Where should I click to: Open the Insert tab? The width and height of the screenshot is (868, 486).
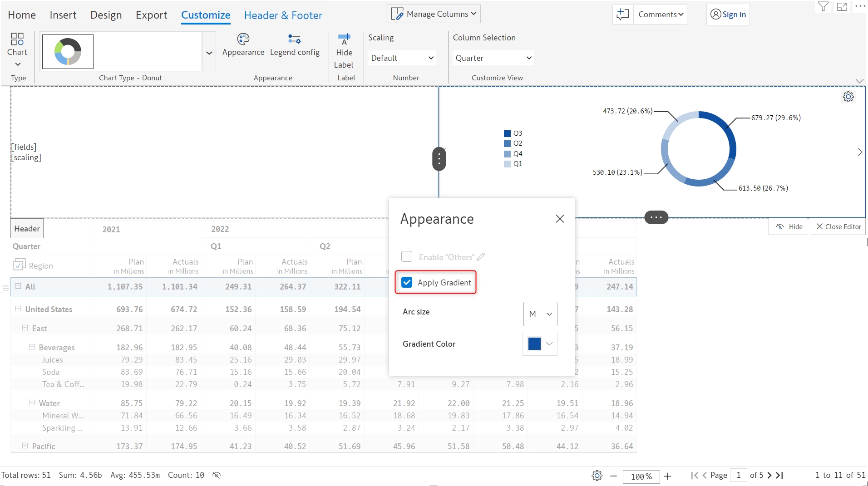(63, 15)
